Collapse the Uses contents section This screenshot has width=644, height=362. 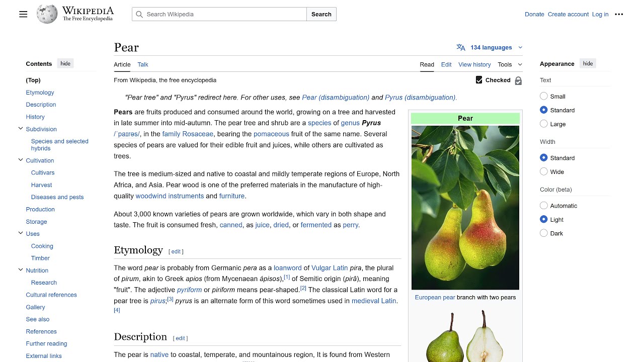click(21, 233)
